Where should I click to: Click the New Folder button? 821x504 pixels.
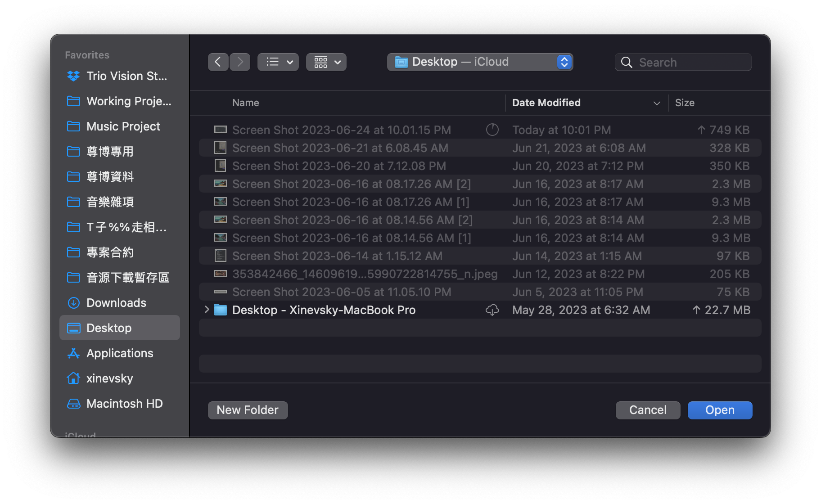click(248, 410)
